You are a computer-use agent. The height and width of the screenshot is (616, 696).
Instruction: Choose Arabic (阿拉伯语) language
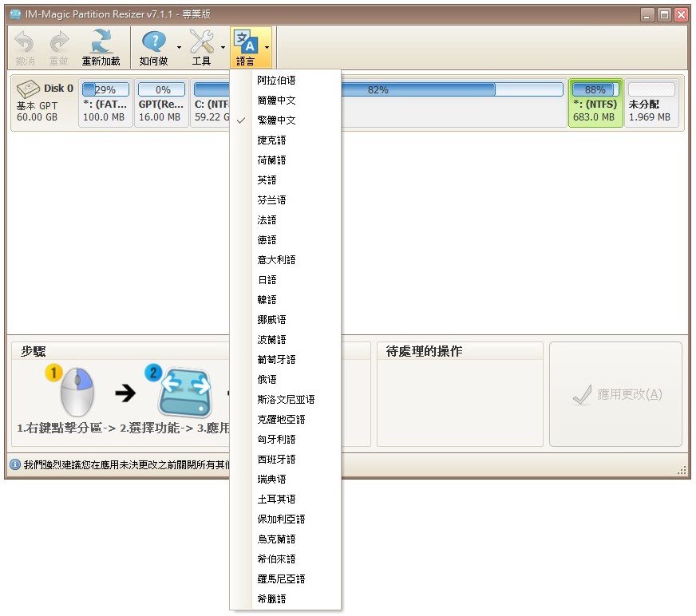(x=286, y=81)
